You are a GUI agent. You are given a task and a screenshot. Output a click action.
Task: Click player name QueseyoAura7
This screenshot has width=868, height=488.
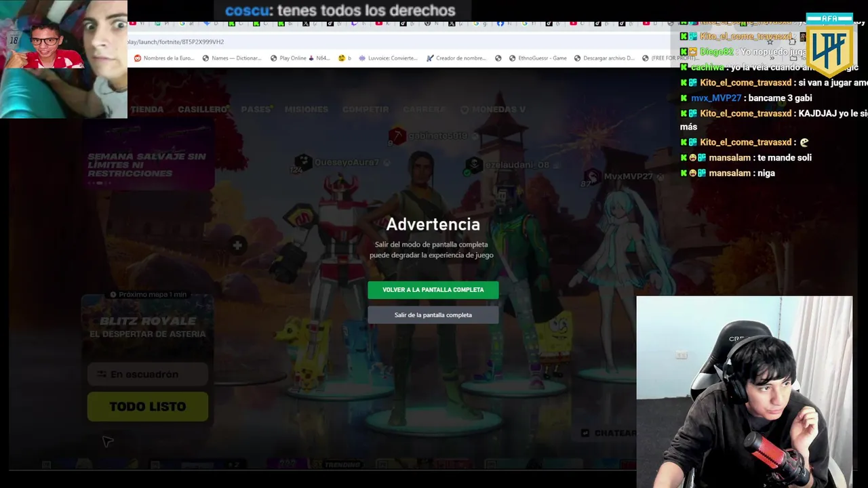coord(347,163)
